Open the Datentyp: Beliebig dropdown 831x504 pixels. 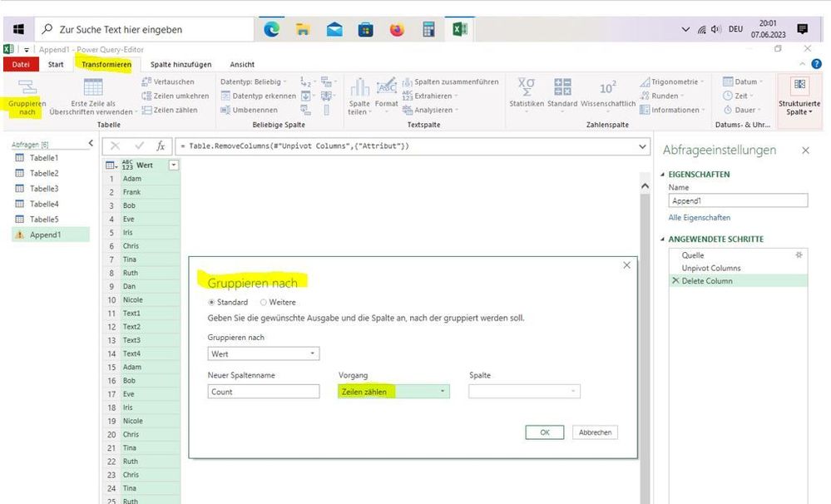(254, 82)
